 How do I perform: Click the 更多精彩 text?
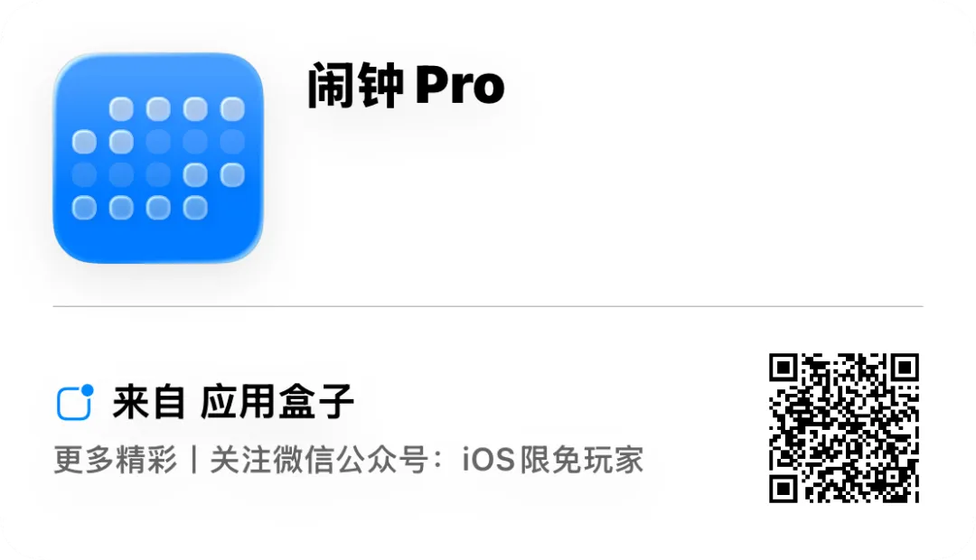tap(116, 460)
